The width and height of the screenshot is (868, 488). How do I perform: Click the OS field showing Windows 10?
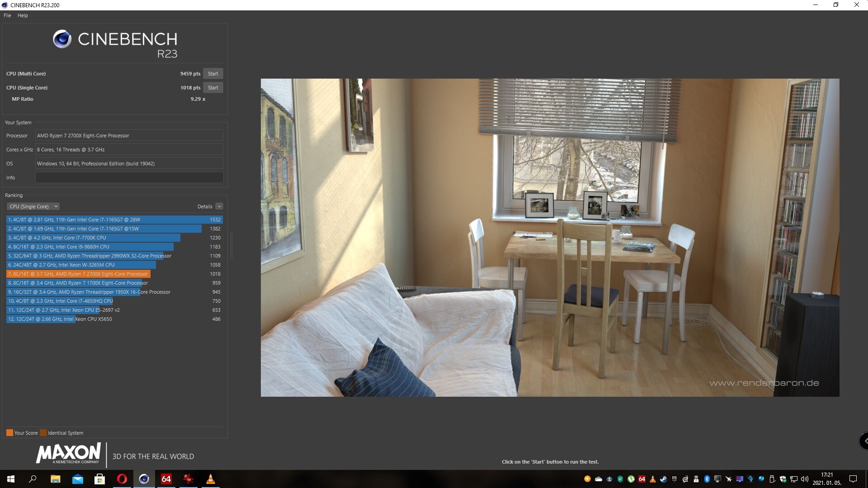129,164
